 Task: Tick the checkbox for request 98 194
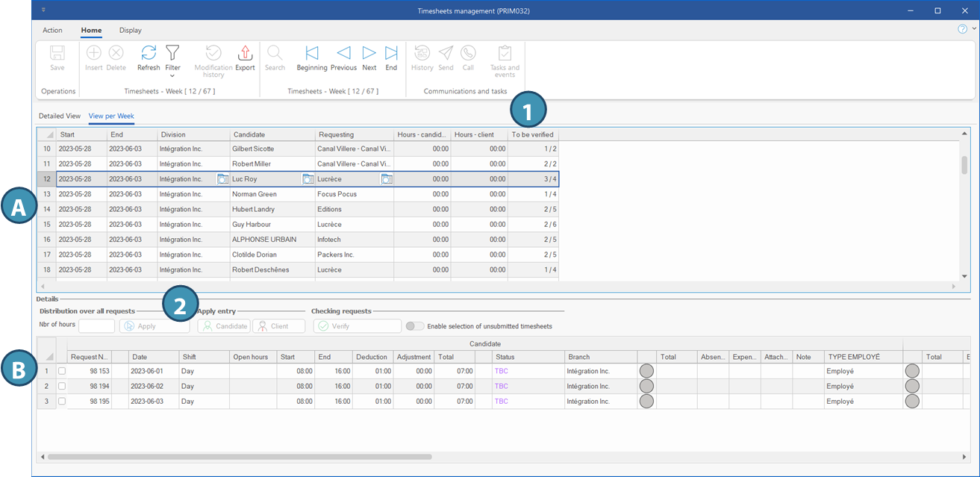coord(62,386)
